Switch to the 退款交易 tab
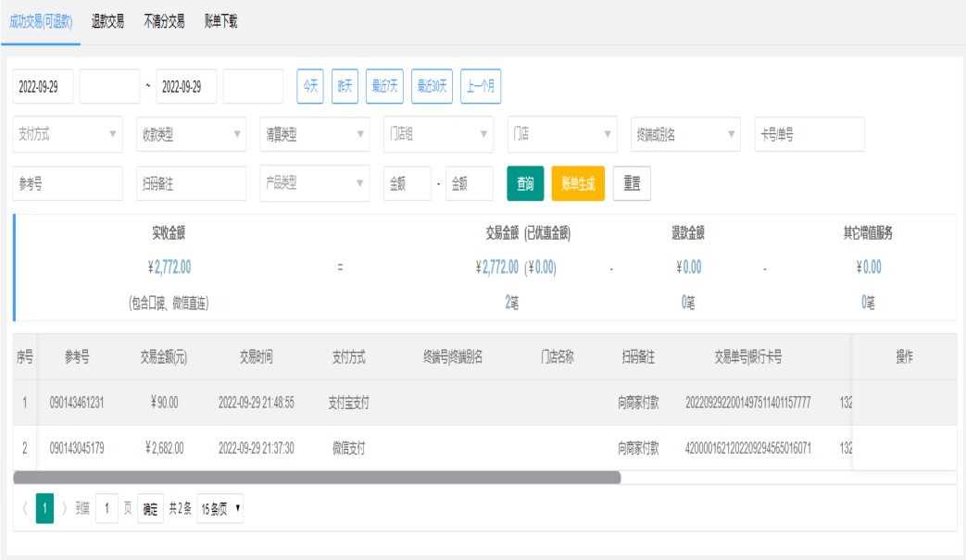Screen dimensions: 966x560 [107, 21]
